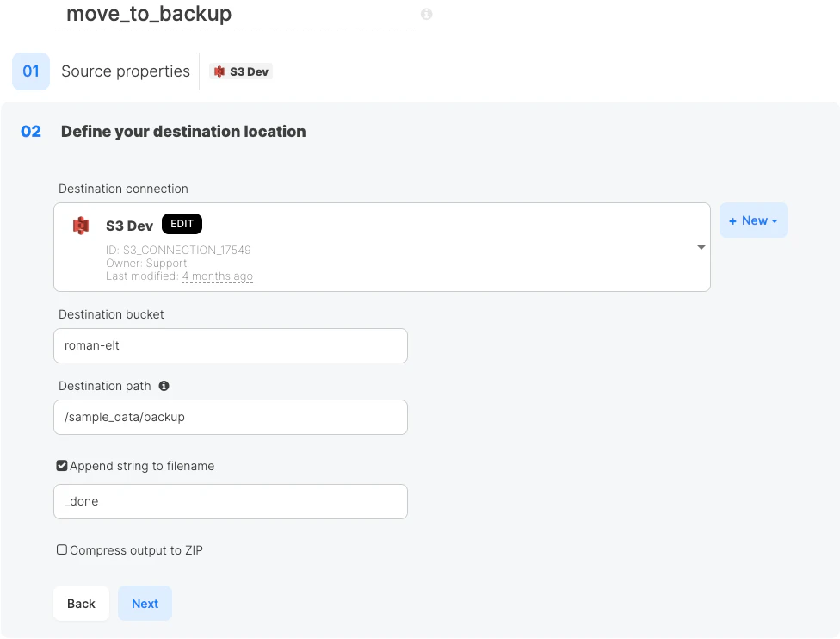Open the S3 Dev destination connection selector

pos(382,247)
